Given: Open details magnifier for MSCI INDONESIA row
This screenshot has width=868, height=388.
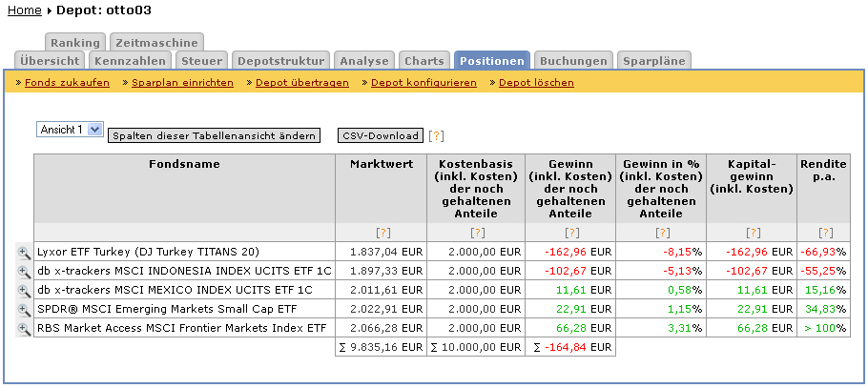Looking at the screenshot, I should pos(24,271).
